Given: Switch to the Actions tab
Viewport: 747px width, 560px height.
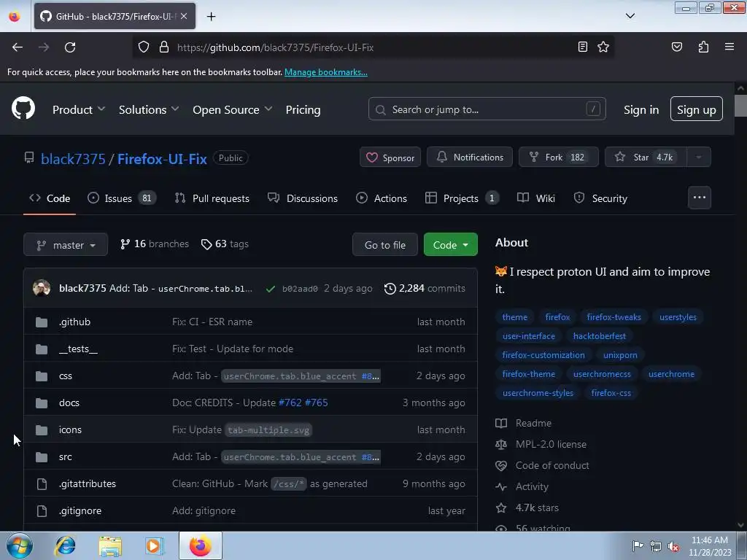Looking at the screenshot, I should coord(381,198).
